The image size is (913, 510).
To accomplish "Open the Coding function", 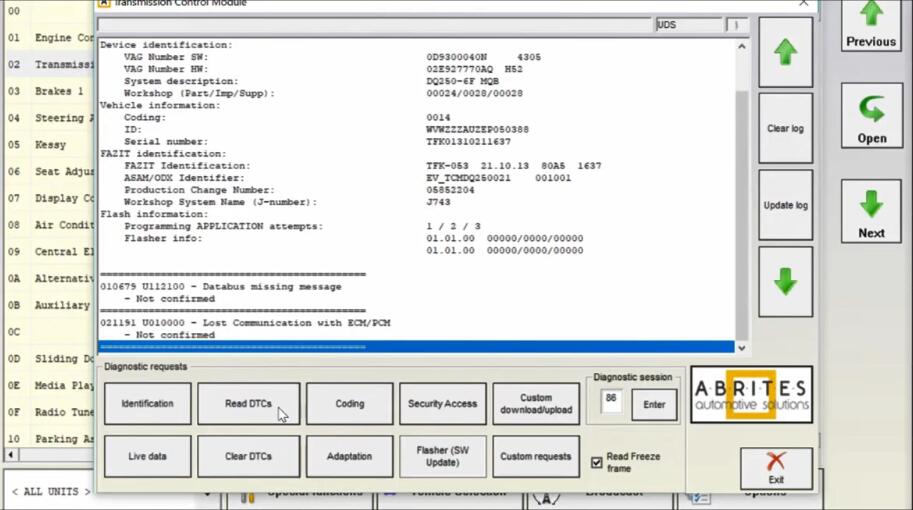I will [x=349, y=403].
